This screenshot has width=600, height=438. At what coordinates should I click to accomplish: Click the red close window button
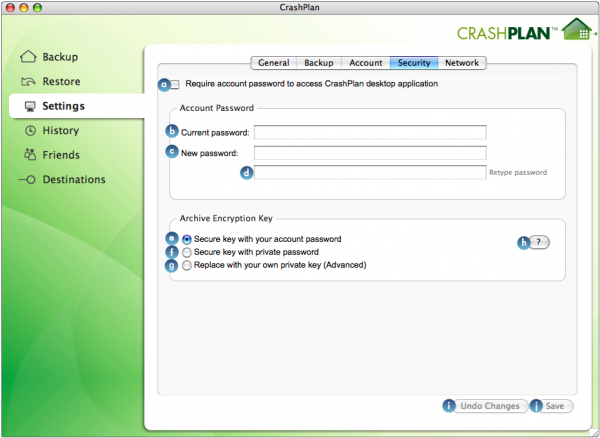tap(11, 7)
